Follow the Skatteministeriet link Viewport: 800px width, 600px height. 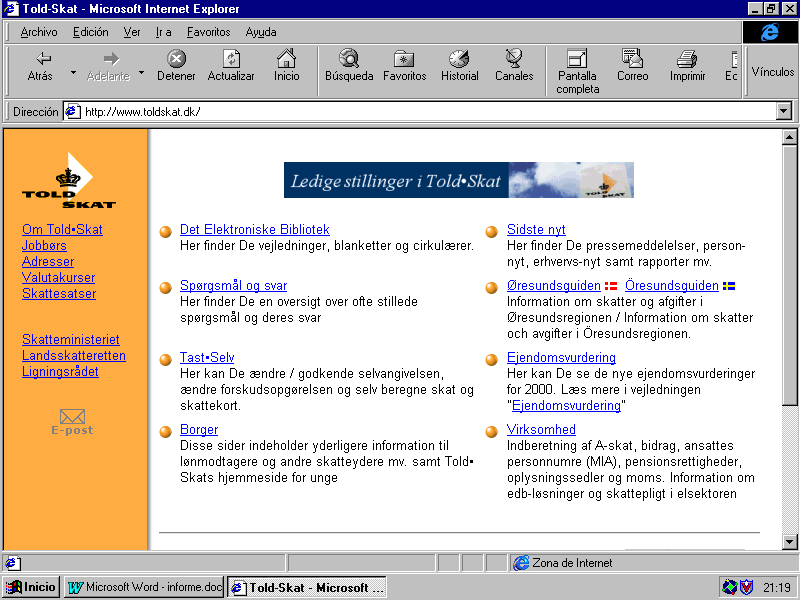tap(71, 339)
